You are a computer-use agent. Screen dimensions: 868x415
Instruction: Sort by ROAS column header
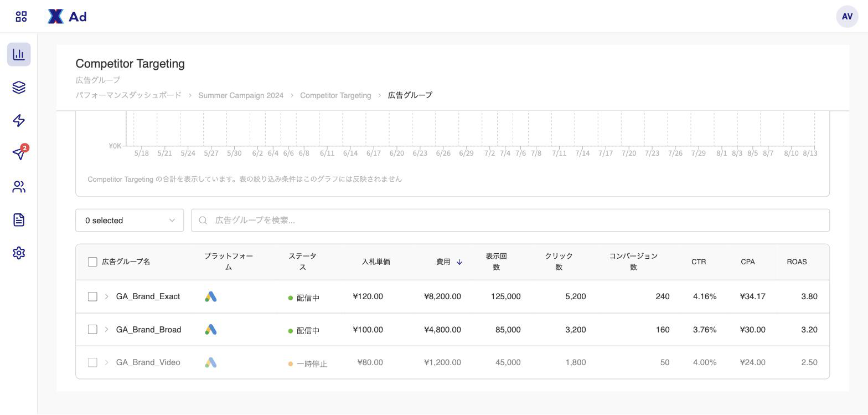pos(797,262)
